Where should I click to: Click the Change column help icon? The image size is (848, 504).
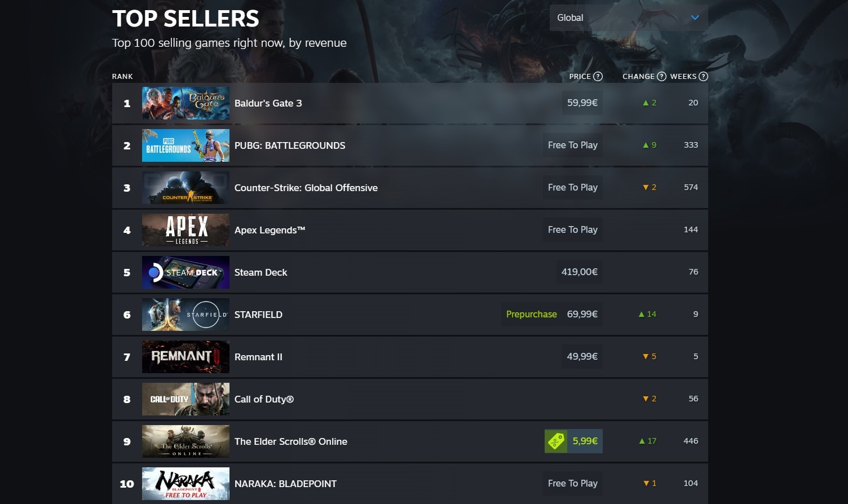(662, 77)
